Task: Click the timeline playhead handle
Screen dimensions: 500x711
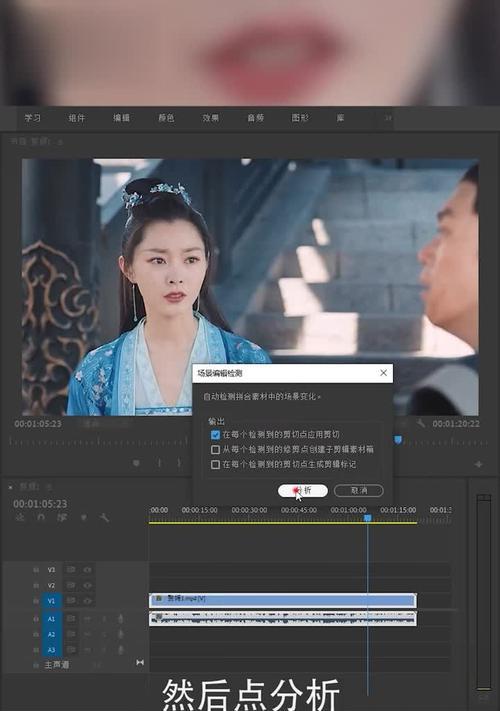Action: [x=368, y=517]
